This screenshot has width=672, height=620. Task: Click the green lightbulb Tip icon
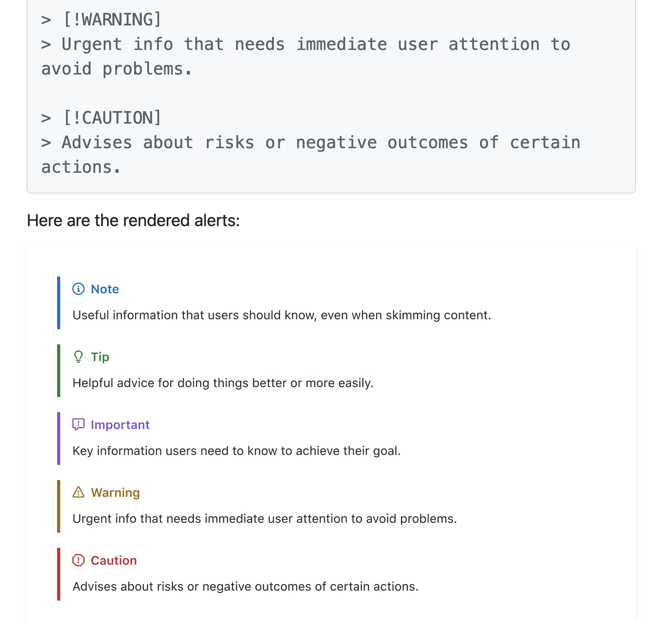(x=78, y=357)
